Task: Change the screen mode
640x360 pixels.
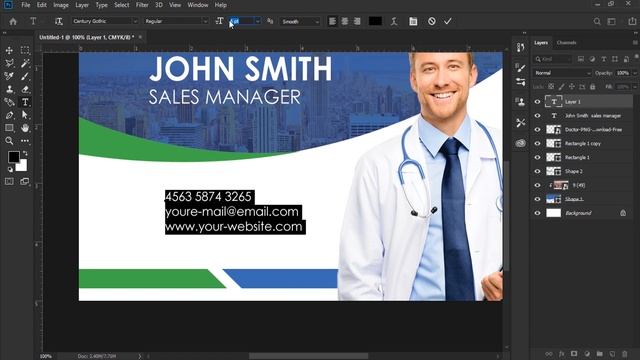Action: click(x=25, y=181)
